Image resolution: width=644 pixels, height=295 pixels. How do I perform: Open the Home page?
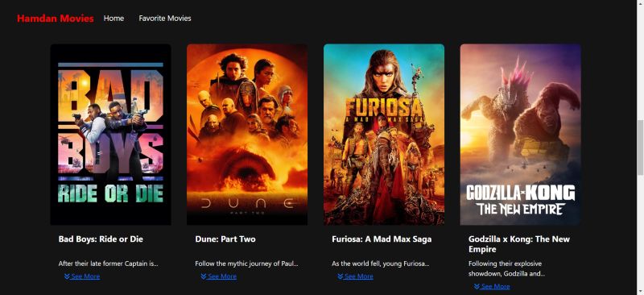click(114, 18)
